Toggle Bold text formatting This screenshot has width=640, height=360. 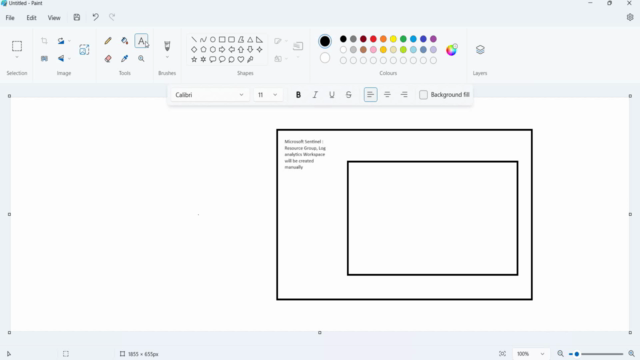(298, 95)
